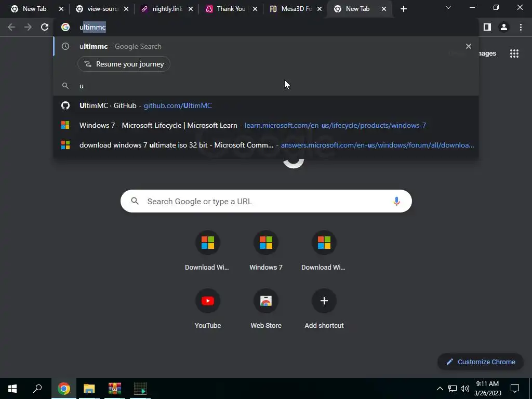Open the Windows 7 shortcut tile
This screenshot has width=532, height=399.
pyautogui.click(x=266, y=251)
